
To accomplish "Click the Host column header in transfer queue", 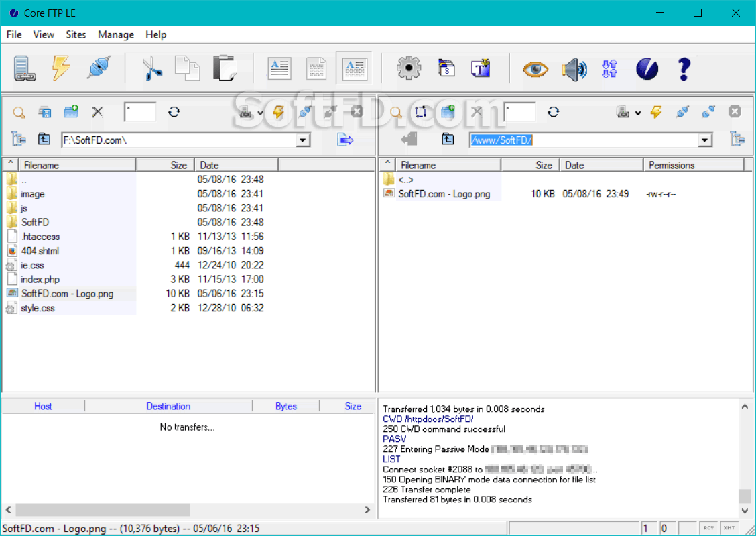I will click(x=43, y=407).
